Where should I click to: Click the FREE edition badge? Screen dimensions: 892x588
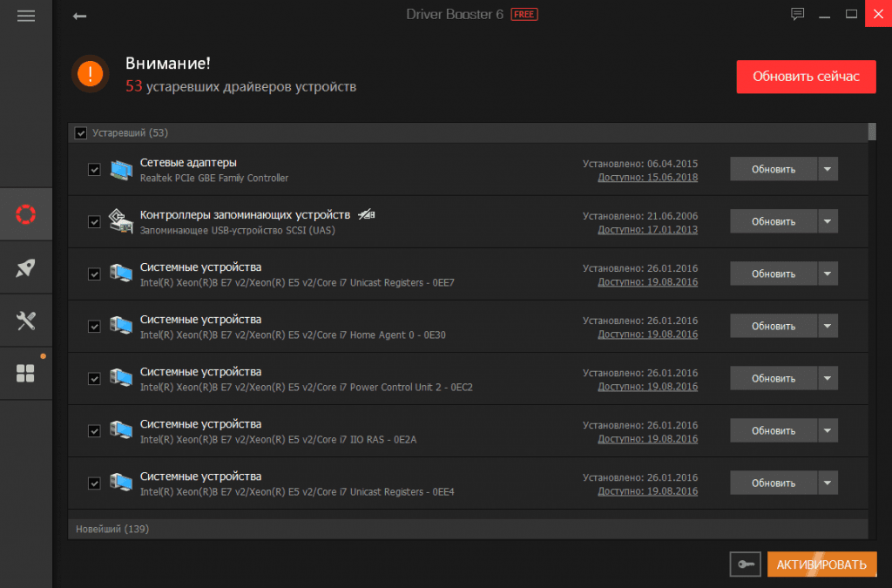tap(524, 14)
